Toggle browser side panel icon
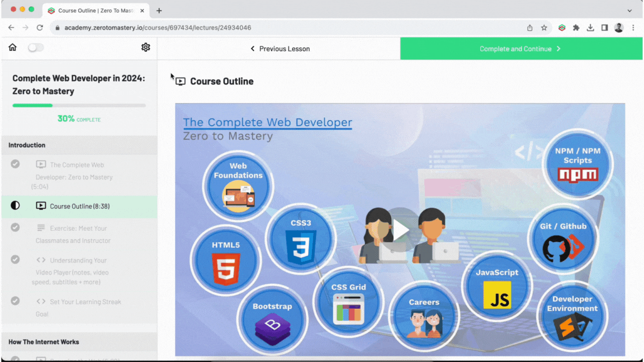644x362 pixels. pos(604,27)
